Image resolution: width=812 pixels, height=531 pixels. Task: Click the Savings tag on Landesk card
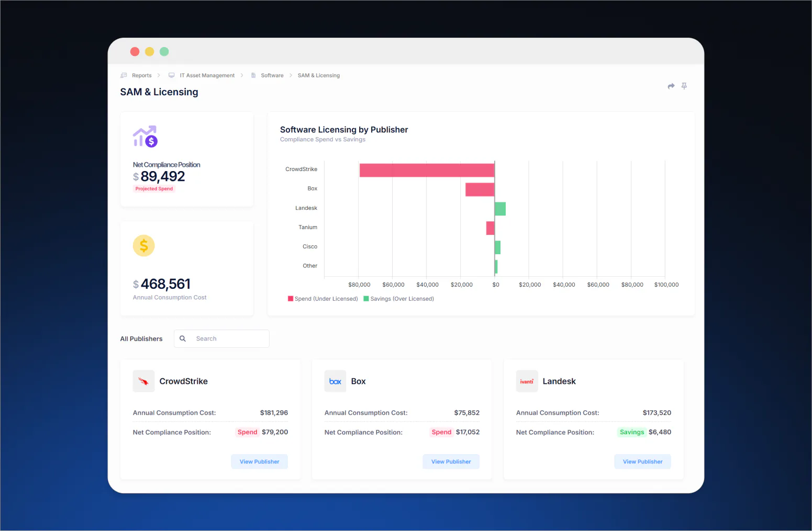click(x=632, y=432)
